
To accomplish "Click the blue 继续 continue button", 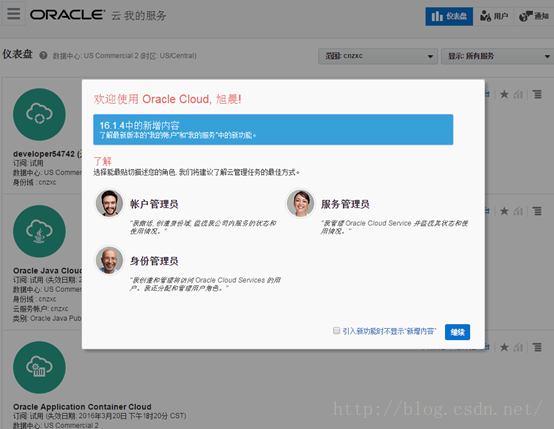I will (457, 332).
